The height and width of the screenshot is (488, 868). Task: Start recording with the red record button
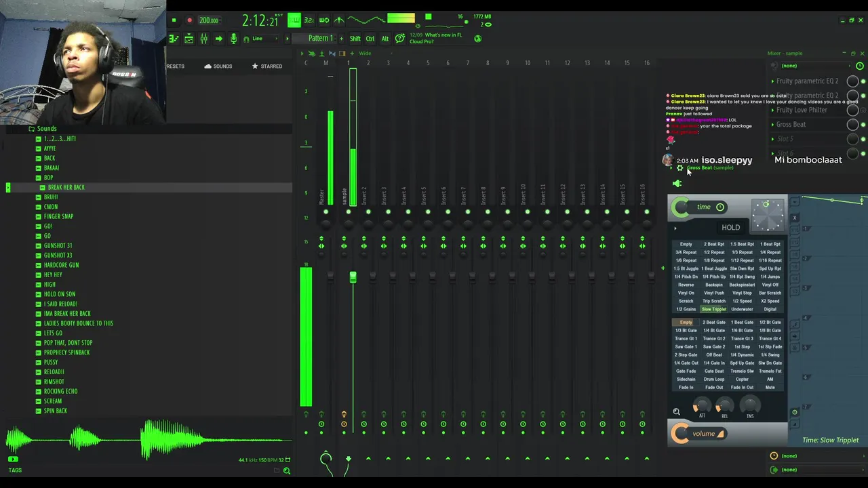189,20
